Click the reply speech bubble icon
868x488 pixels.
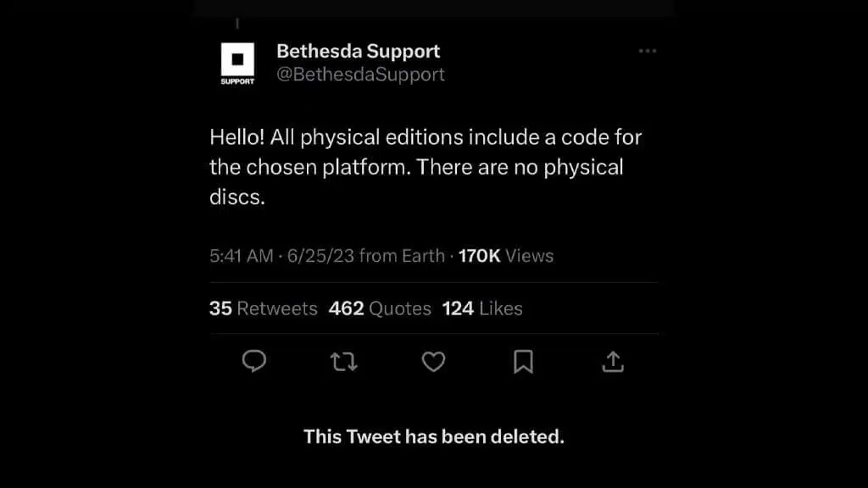tap(254, 362)
